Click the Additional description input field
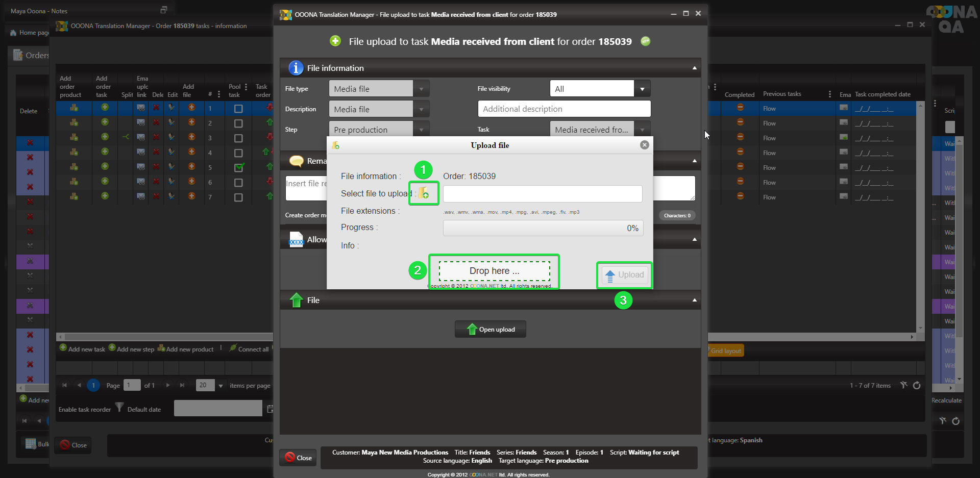 coord(564,109)
